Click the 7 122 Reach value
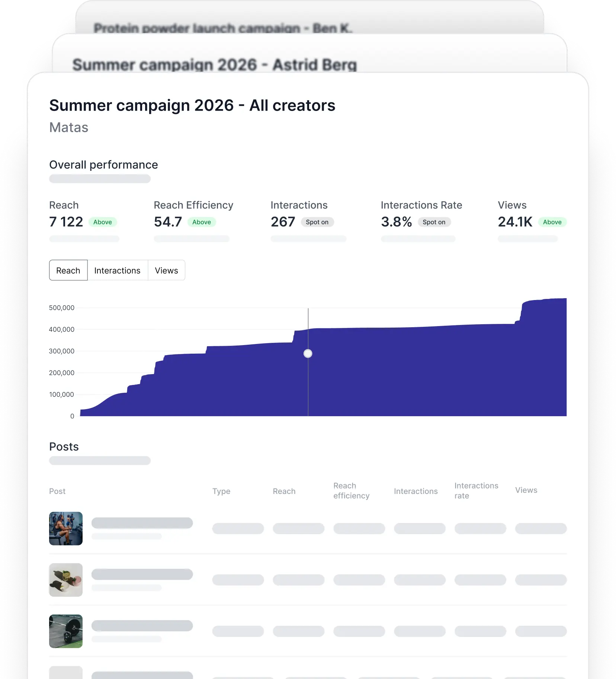Viewport: 616px width, 679px height. 66,222
